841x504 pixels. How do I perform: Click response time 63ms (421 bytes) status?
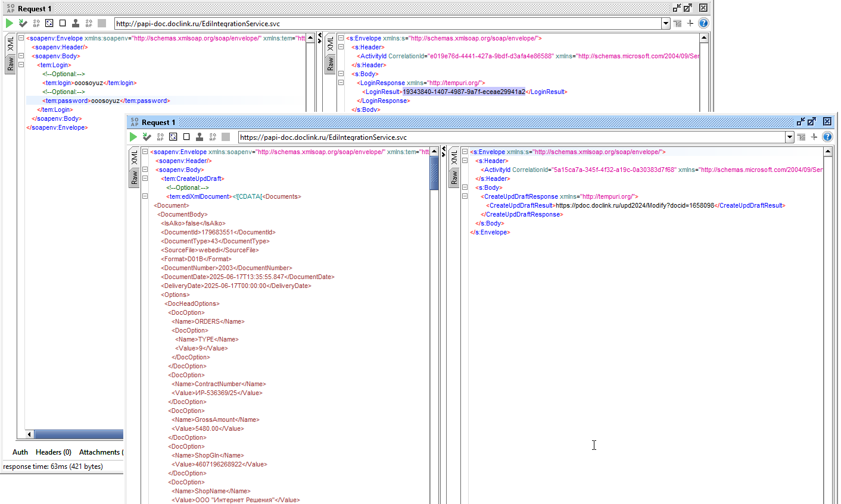(53, 467)
